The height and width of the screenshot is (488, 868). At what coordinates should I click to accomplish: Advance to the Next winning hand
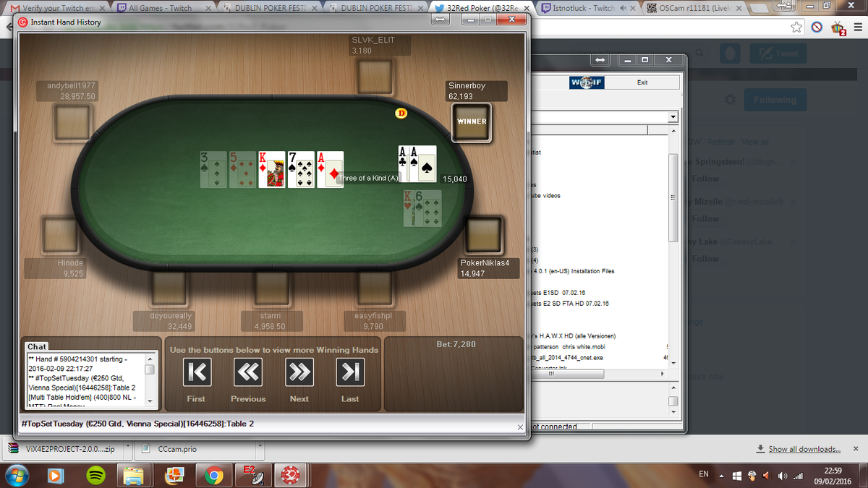tap(299, 372)
